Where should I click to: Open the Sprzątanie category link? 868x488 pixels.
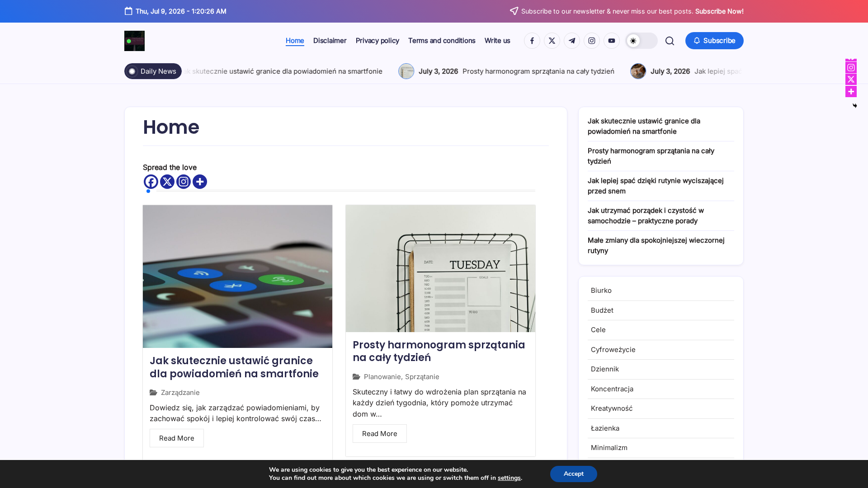click(x=422, y=376)
